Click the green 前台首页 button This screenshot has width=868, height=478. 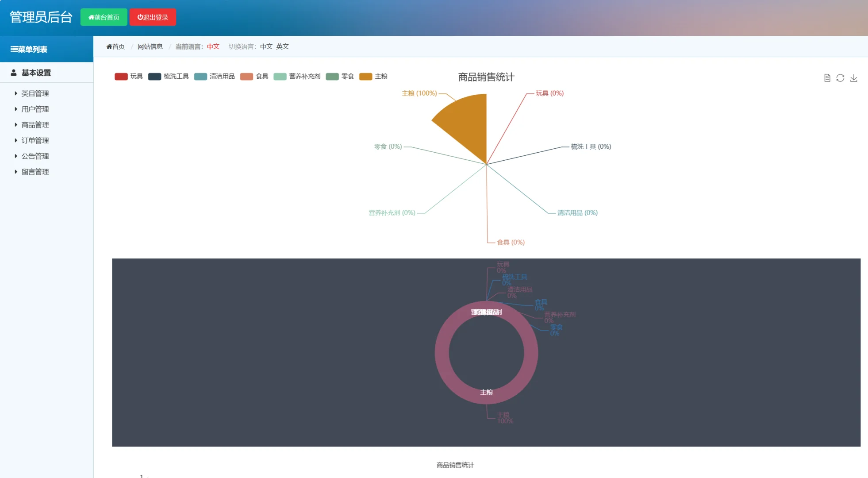104,17
